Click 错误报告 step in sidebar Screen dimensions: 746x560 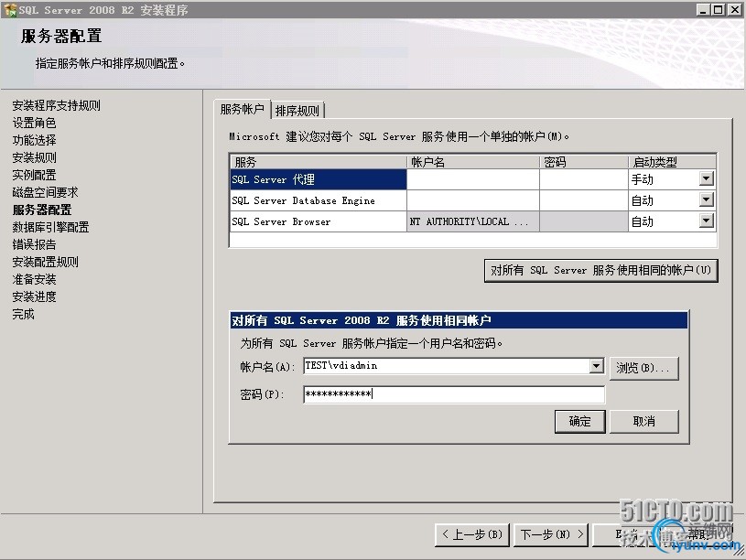coord(34,244)
